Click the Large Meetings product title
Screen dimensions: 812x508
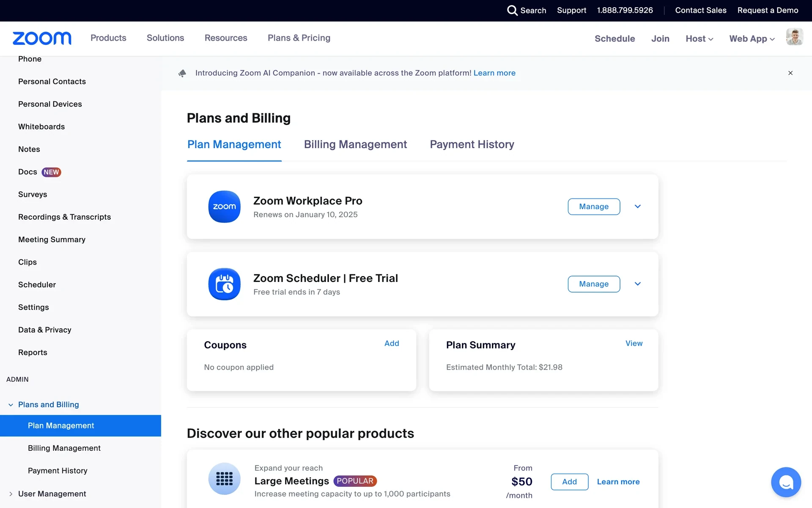pyautogui.click(x=291, y=481)
